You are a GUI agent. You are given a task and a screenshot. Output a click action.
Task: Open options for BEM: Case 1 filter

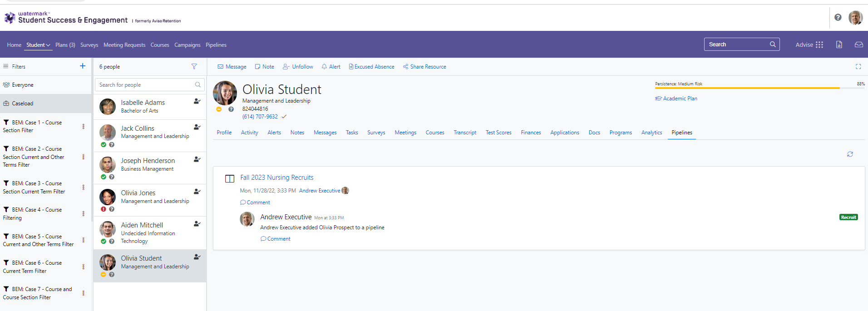pyautogui.click(x=83, y=127)
